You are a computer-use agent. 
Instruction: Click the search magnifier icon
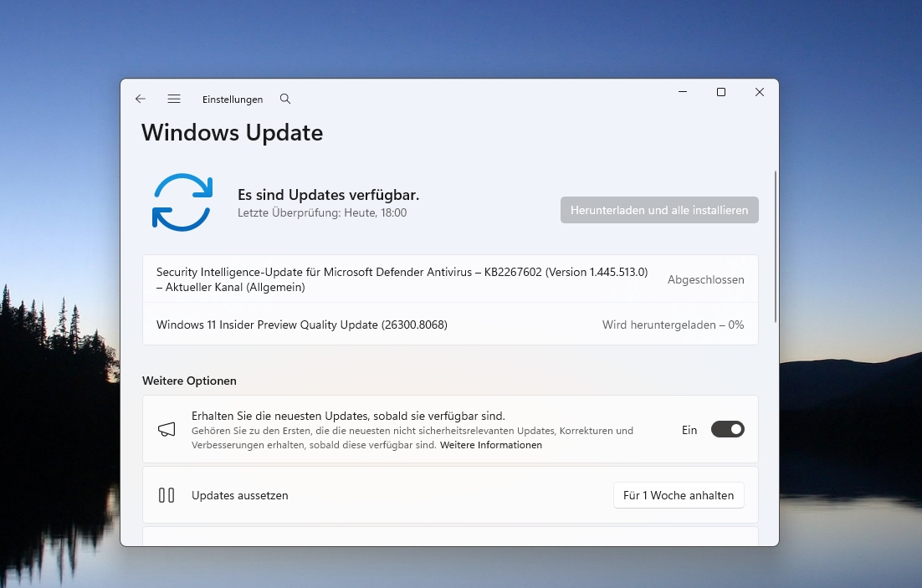pos(285,99)
